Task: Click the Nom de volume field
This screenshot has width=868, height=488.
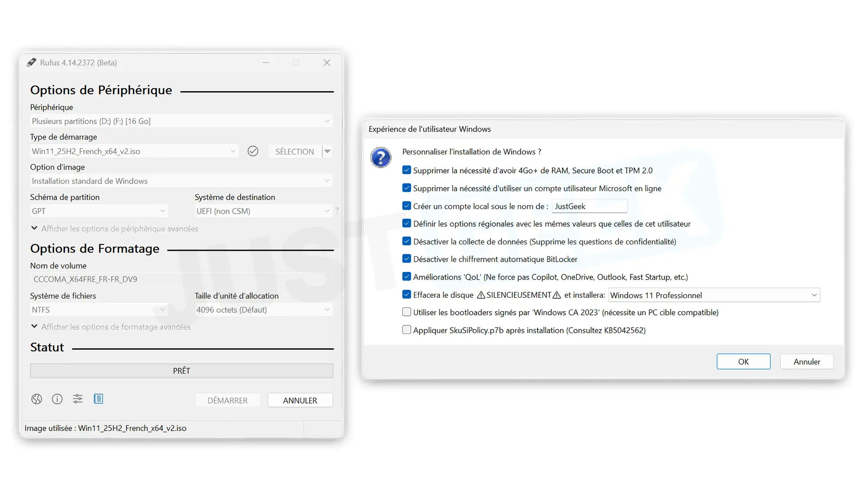Action: pos(181,279)
